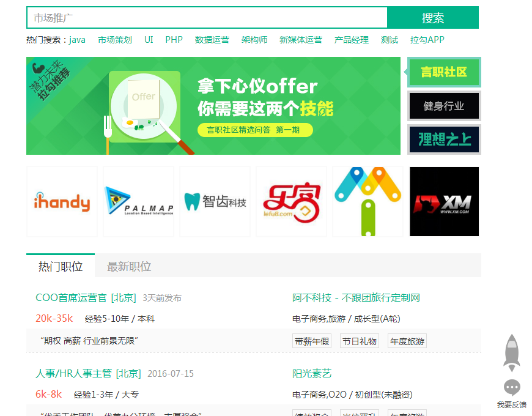Click the ihandy company logo
This screenshot has width=532, height=416.
[61, 201]
